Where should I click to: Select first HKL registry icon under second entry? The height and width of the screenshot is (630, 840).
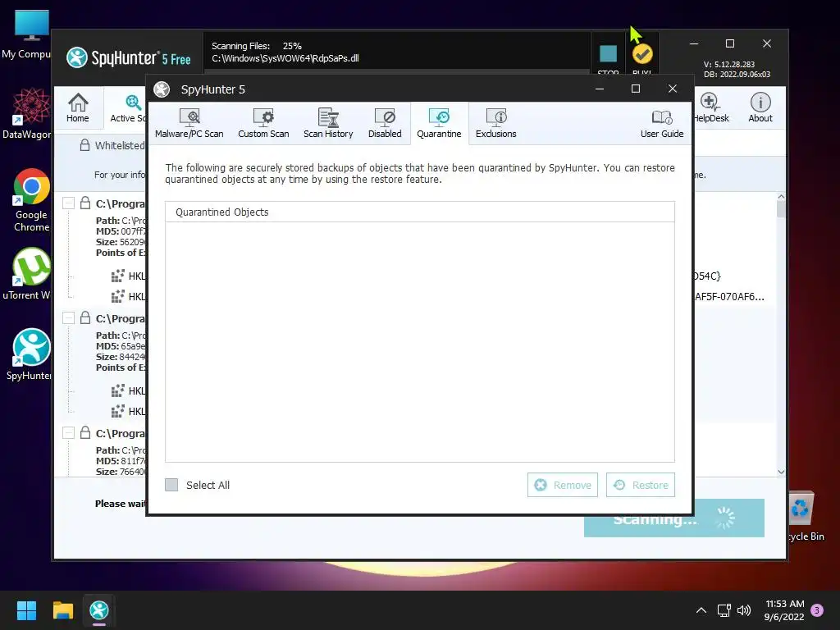pyautogui.click(x=117, y=390)
